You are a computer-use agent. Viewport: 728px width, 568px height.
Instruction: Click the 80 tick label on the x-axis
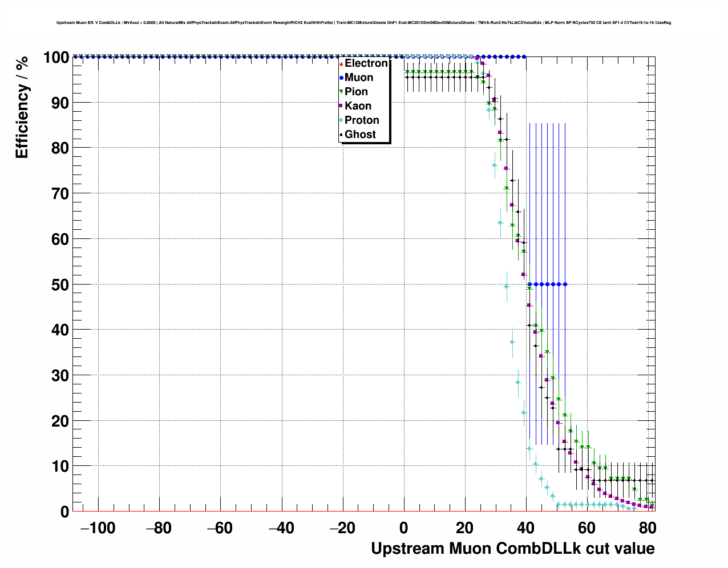(x=648, y=528)
